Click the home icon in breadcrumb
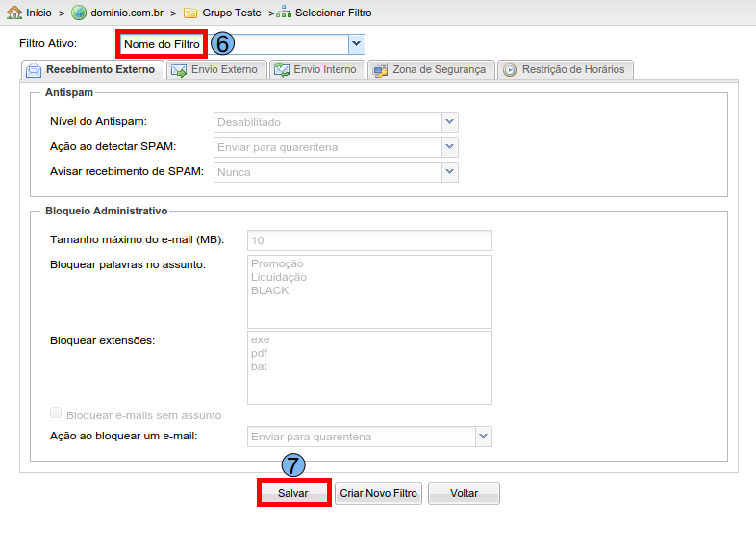This screenshot has height=551, width=756. click(x=14, y=13)
